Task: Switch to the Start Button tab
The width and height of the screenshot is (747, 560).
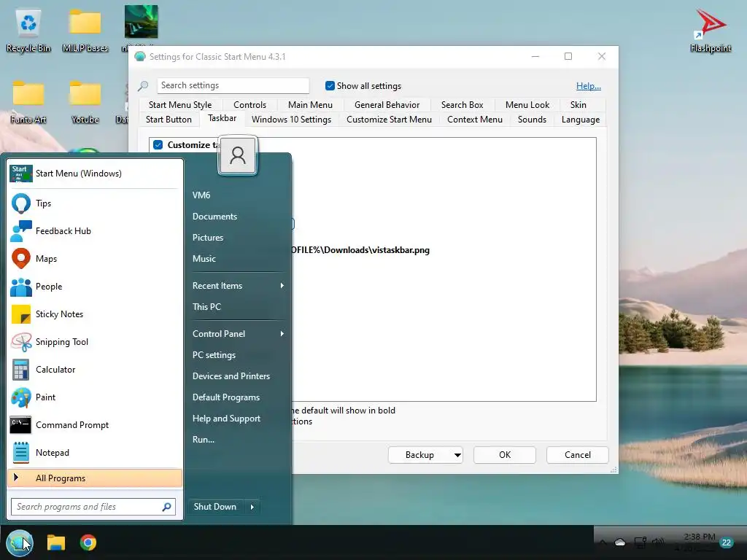Action: [x=169, y=120]
